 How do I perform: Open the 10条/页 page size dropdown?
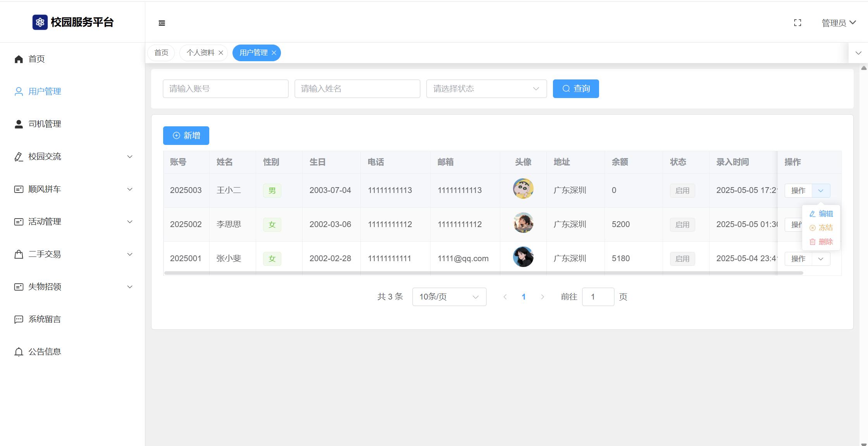[449, 297]
